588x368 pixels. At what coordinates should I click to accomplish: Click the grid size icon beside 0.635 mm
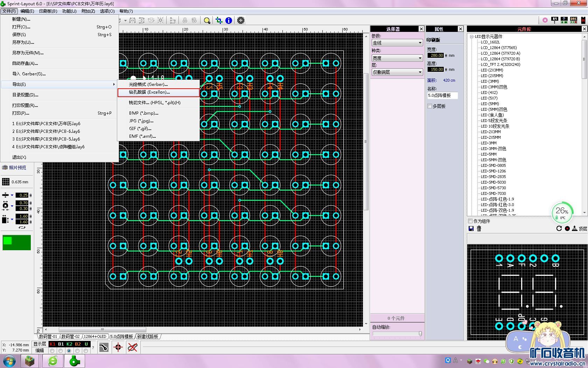click(6, 182)
